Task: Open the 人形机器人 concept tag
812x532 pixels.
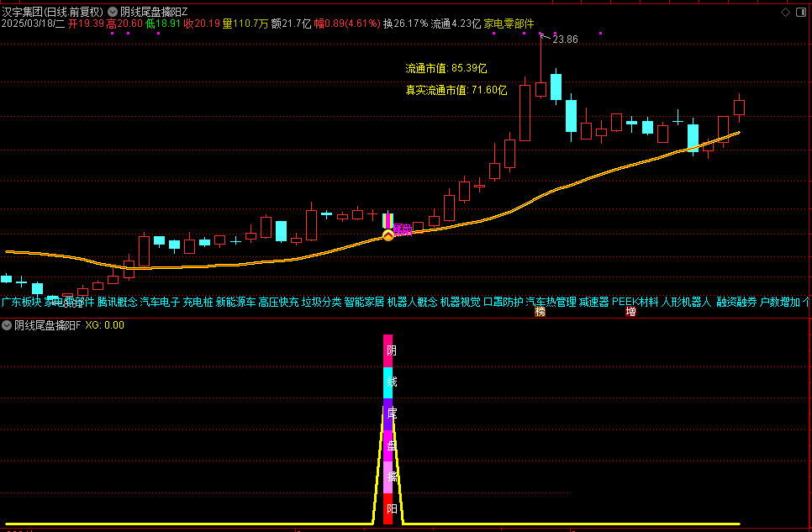Action: pos(686,301)
